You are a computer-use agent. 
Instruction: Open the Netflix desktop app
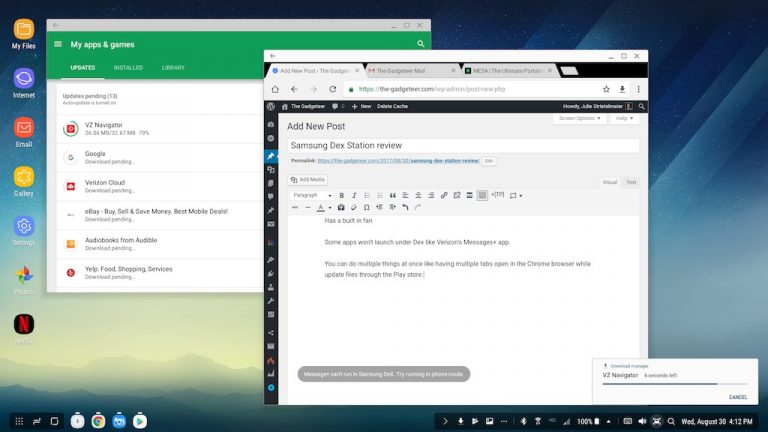[x=23, y=325]
